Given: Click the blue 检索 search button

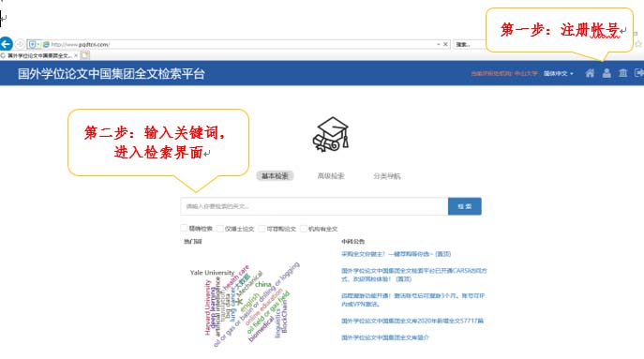Looking at the screenshot, I should (465, 206).
